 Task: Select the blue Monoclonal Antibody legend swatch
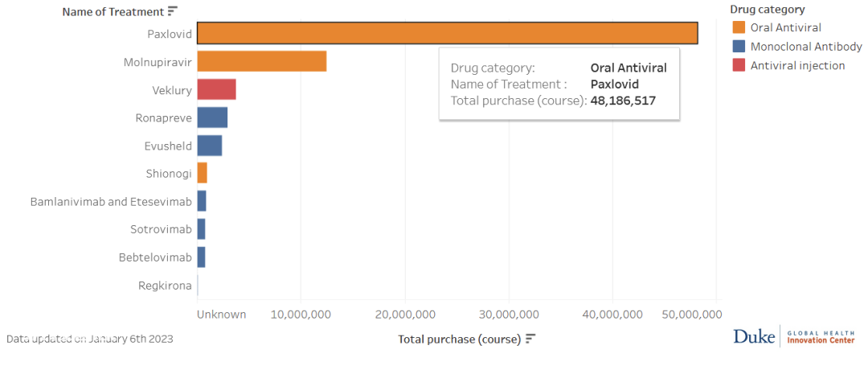click(x=738, y=47)
